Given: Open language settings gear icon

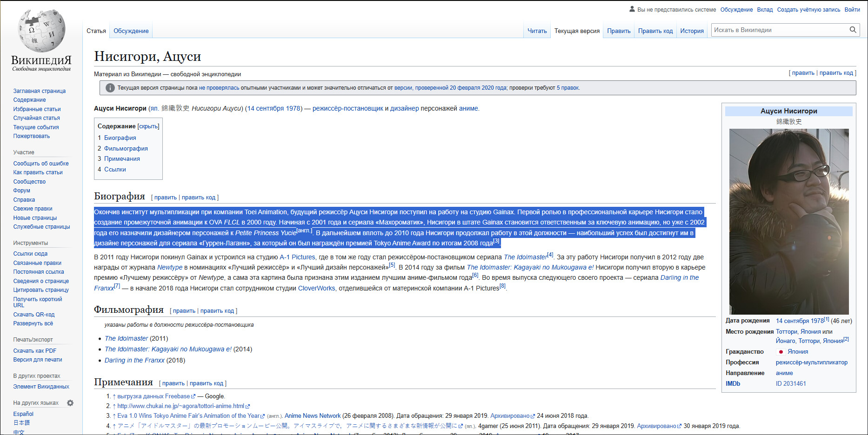Looking at the screenshot, I should pyautogui.click(x=70, y=403).
